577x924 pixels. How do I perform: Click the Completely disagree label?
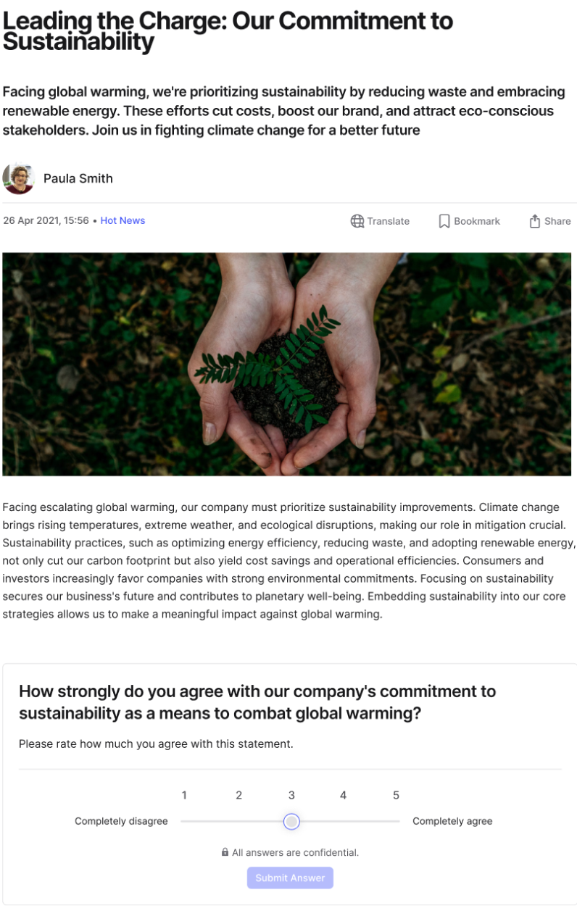121,821
